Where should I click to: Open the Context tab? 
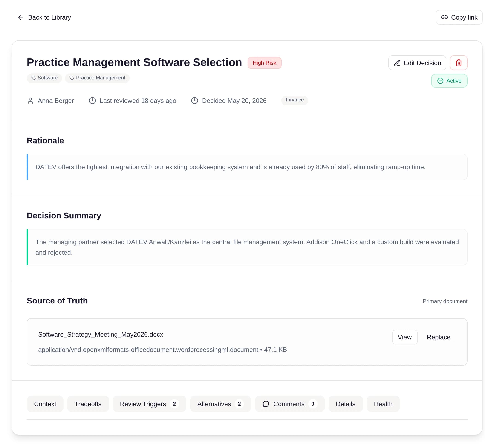pos(45,404)
